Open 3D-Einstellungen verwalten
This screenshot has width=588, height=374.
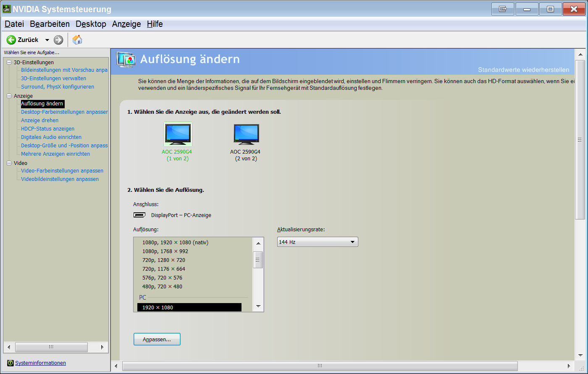click(x=53, y=78)
